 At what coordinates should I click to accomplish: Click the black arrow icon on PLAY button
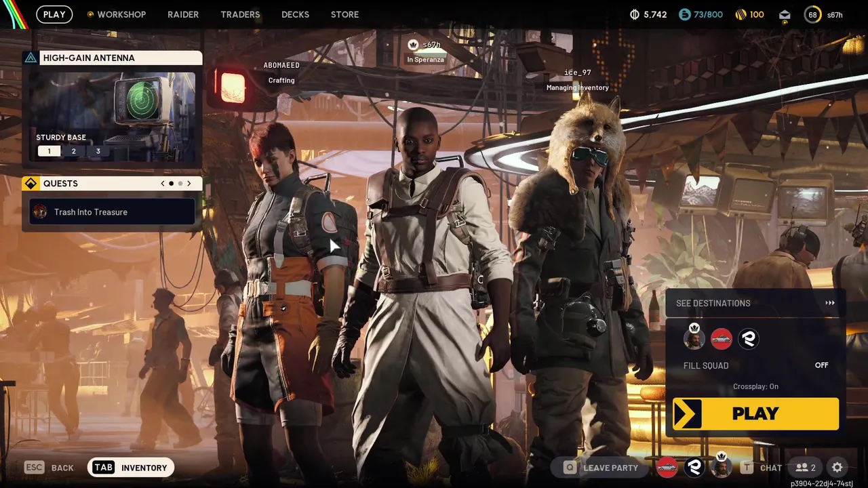coord(687,413)
